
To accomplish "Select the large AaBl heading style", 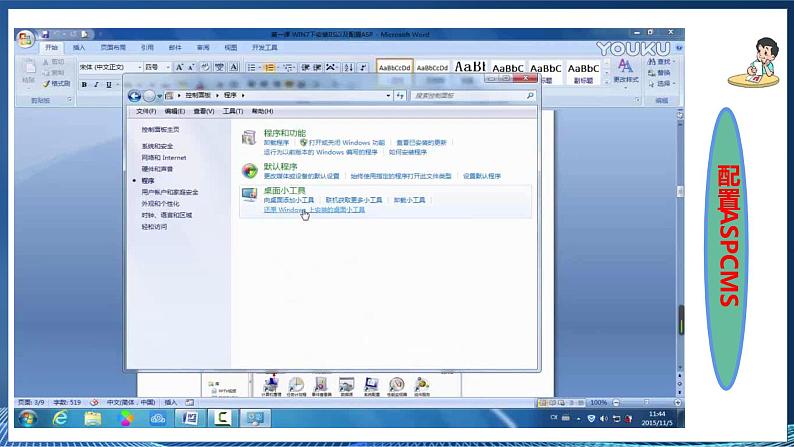I will [469, 67].
